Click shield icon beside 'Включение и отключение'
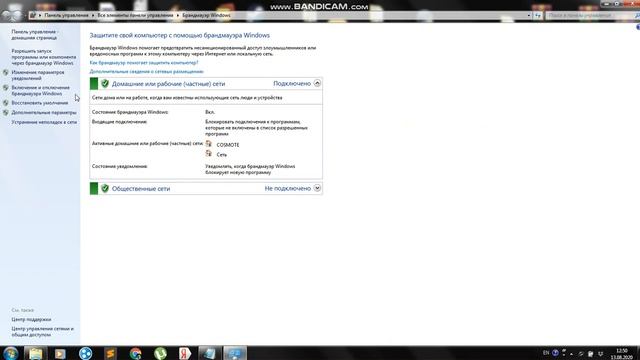 (x=6, y=88)
